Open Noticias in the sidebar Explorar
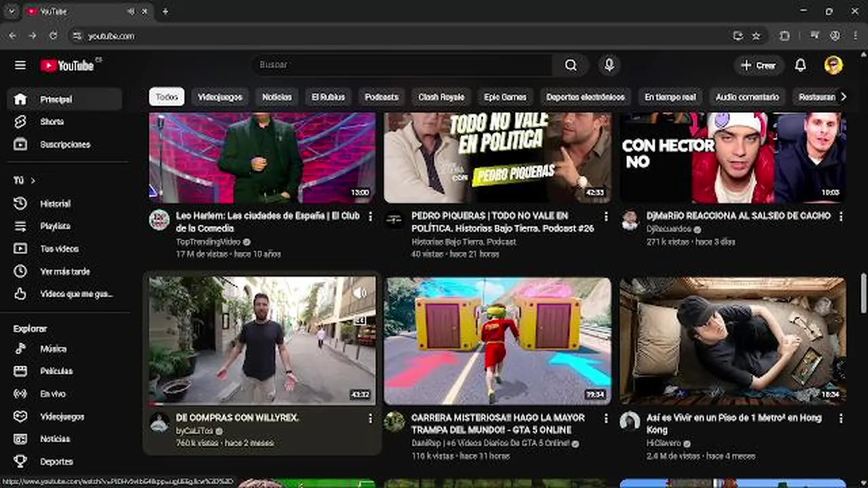 point(65,439)
